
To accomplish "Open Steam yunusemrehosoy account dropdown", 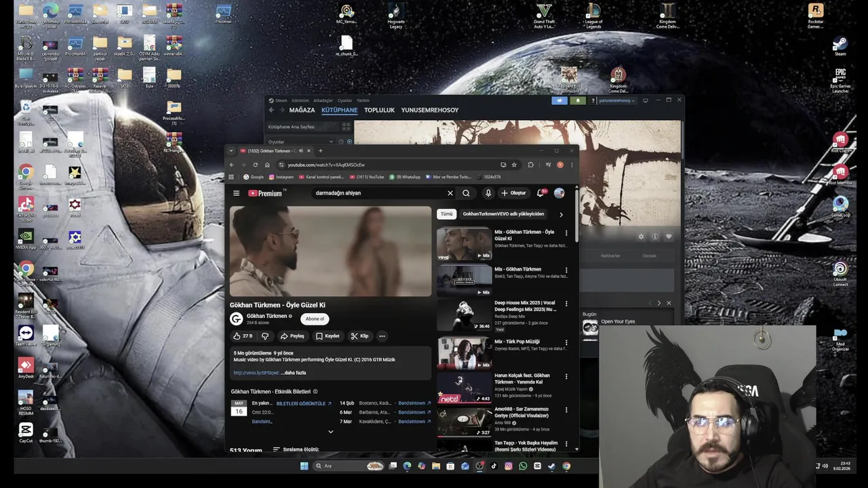I will 616,100.
